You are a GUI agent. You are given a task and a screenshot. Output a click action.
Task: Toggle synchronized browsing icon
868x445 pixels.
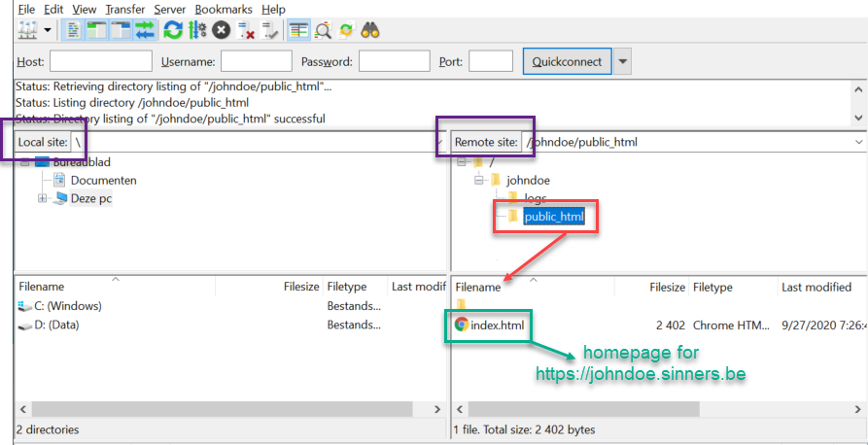coord(346,29)
